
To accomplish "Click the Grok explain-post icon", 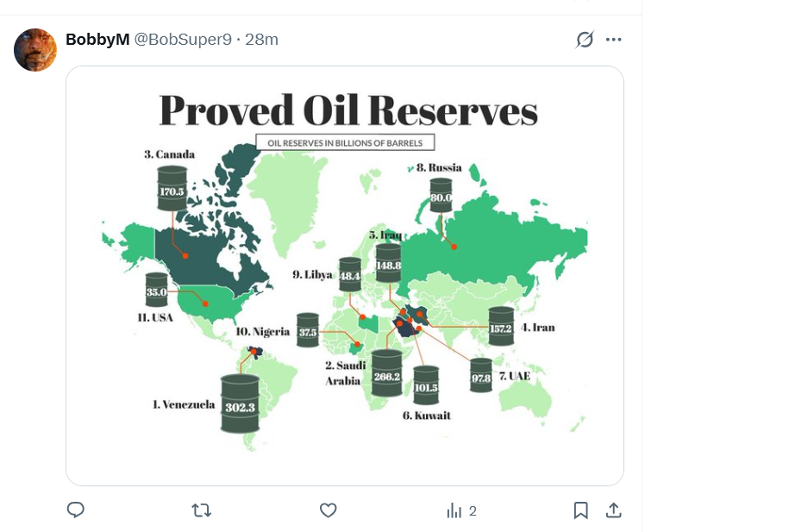I will coord(585,40).
